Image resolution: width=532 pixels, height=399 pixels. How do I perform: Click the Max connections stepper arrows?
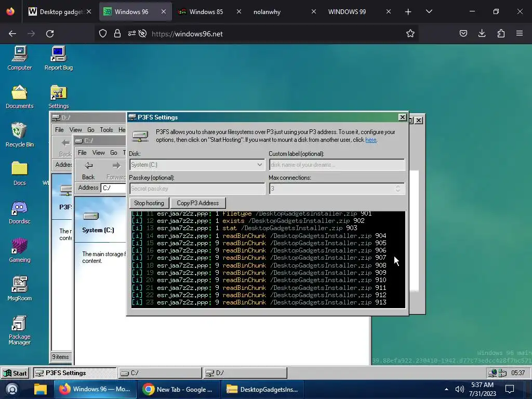coord(398,188)
